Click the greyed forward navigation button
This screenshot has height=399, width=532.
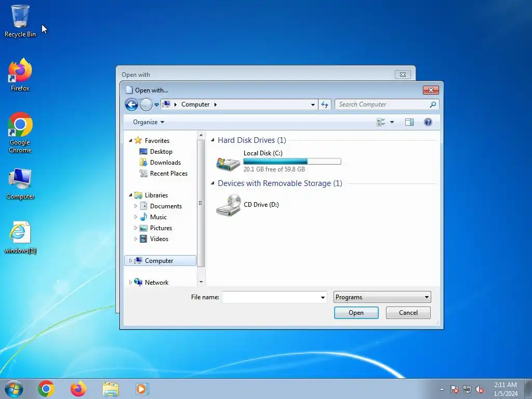click(146, 104)
